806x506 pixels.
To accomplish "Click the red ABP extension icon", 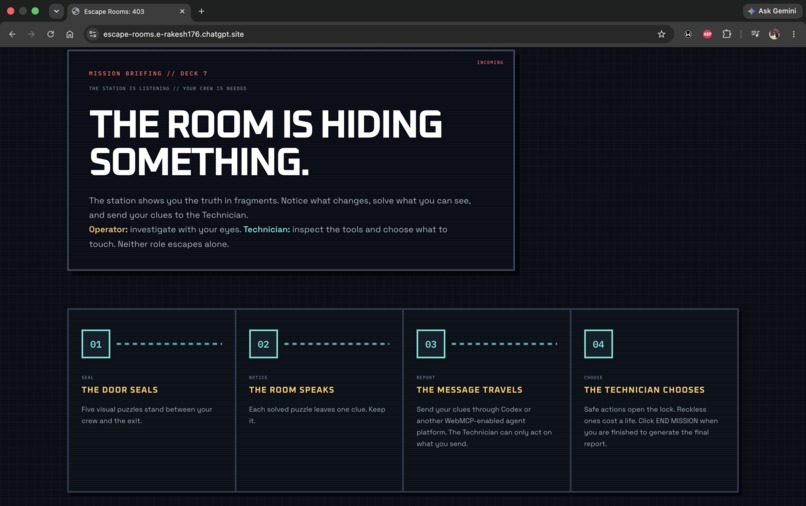I will (707, 34).
